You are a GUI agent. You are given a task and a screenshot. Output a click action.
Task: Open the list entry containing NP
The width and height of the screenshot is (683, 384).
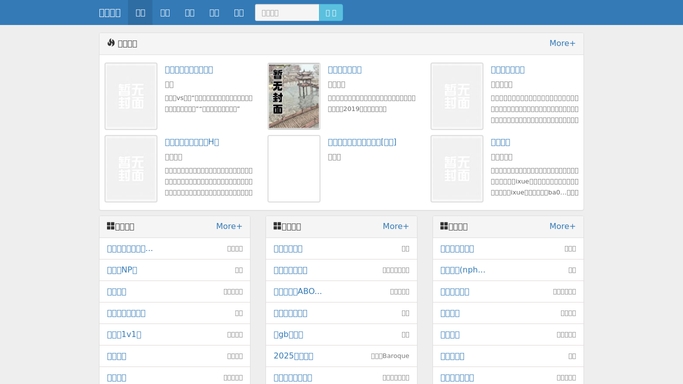122,270
